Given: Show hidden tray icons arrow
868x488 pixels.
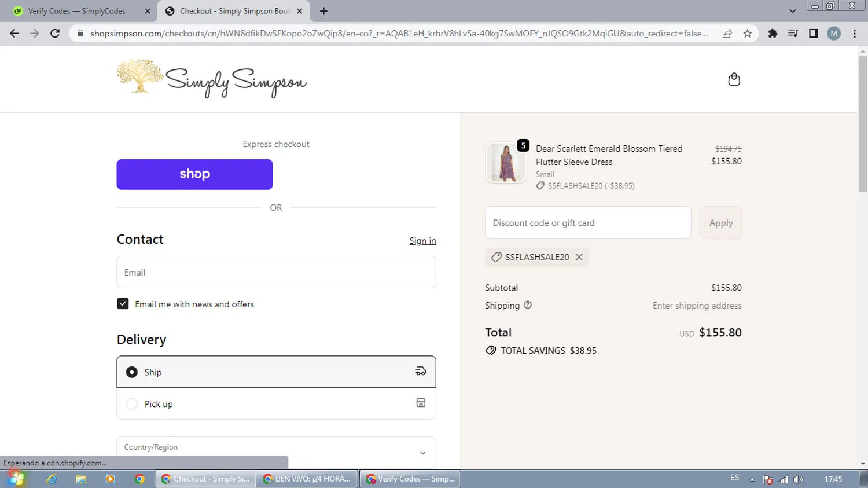Looking at the screenshot, I should (752, 479).
